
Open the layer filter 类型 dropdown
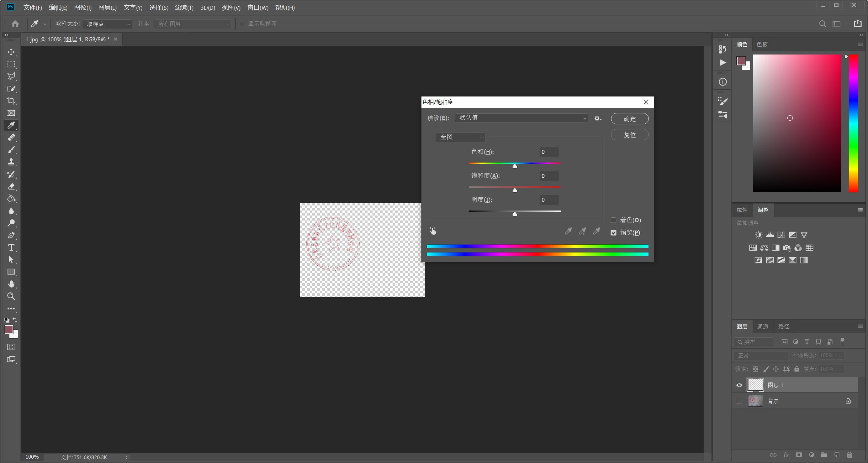pos(754,342)
